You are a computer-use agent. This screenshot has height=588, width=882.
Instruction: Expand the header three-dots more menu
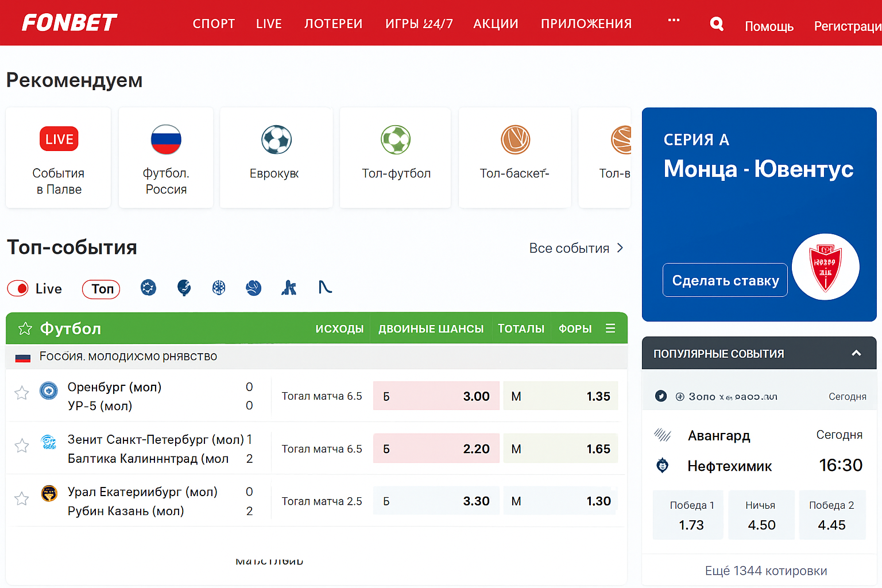click(674, 21)
